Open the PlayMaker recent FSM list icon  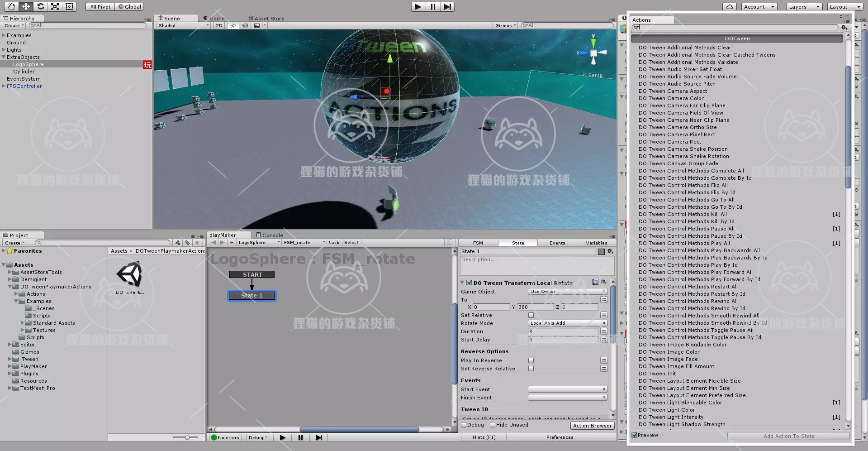pos(232,243)
